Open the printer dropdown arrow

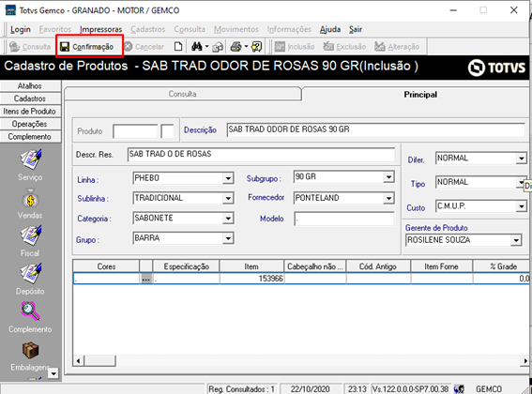click(247, 47)
